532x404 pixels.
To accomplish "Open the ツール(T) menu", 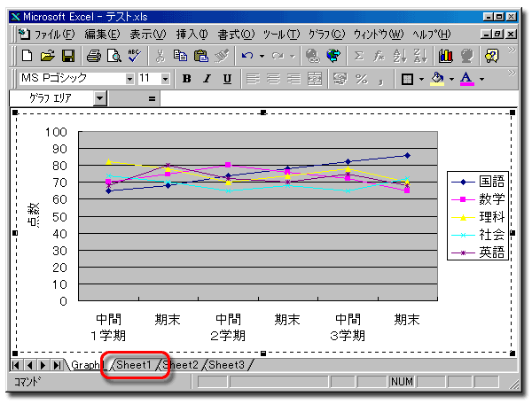I will tap(281, 35).
